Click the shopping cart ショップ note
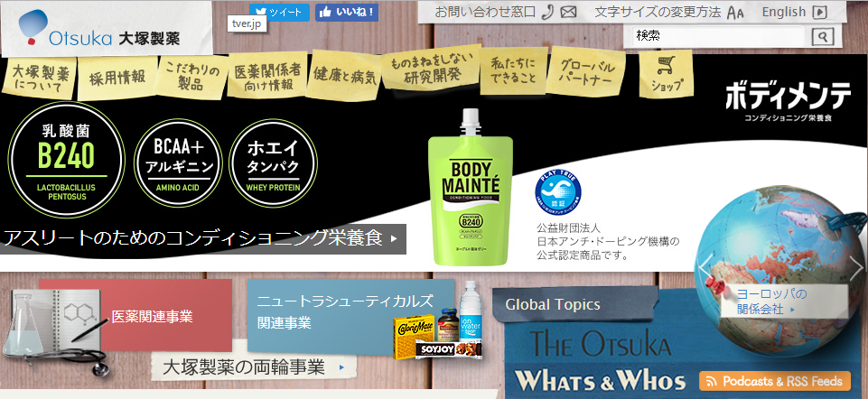Screen dimensions: 868x399 665,74
